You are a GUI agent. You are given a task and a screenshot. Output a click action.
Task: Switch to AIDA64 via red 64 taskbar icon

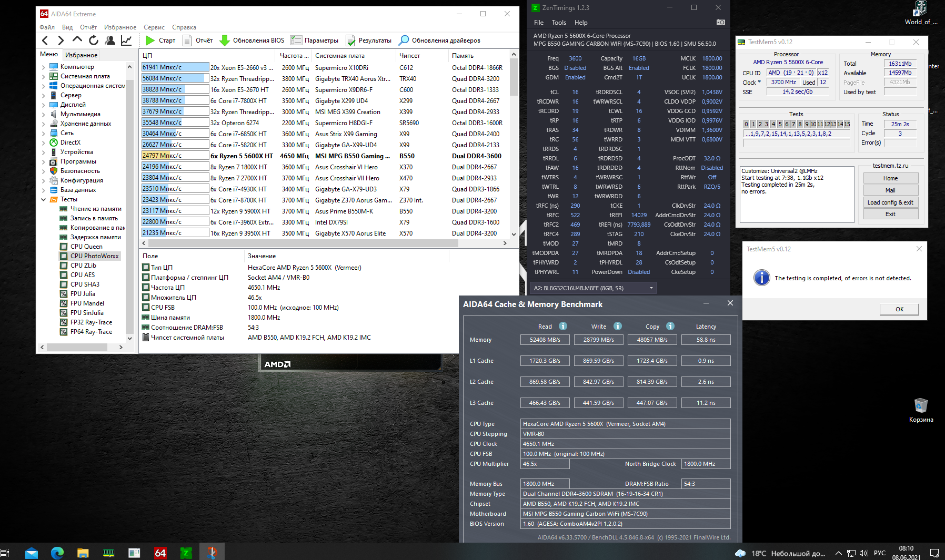pos(160,553)
